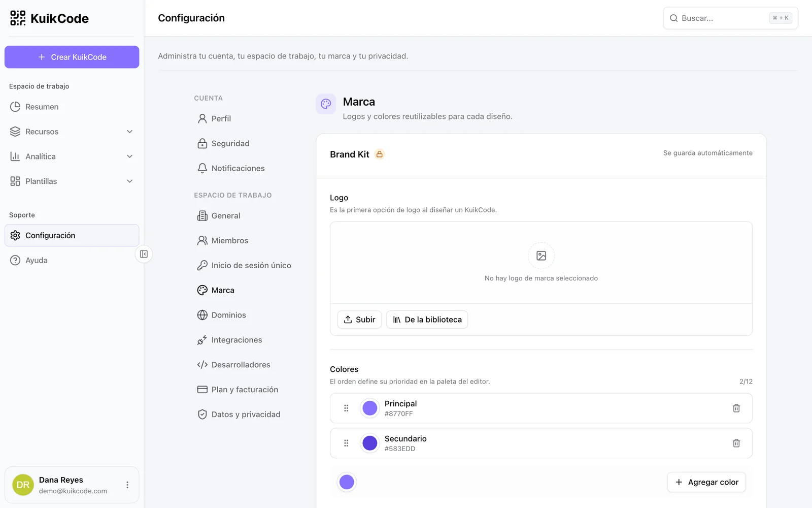Open Inicio de sesión único settings
The image size is (812, 508).
(244, 265)
